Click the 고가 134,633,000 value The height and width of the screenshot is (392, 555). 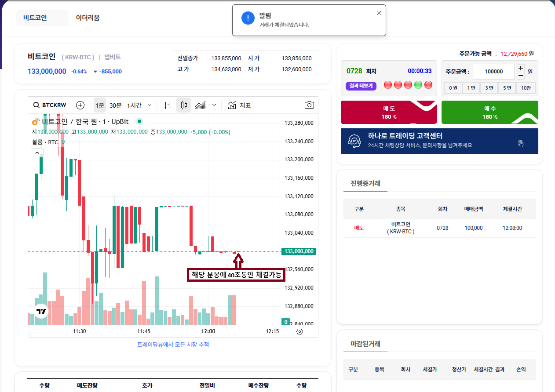pos(226,69)
